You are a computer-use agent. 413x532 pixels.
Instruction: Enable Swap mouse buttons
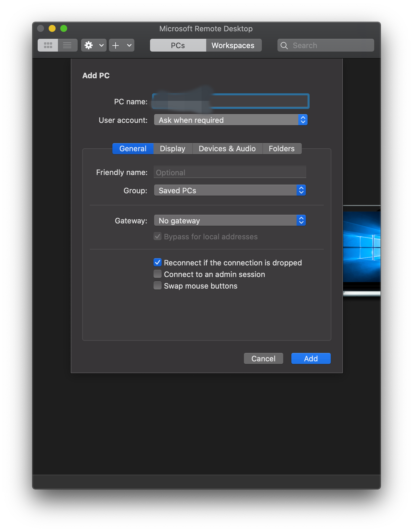pos(158,286)
